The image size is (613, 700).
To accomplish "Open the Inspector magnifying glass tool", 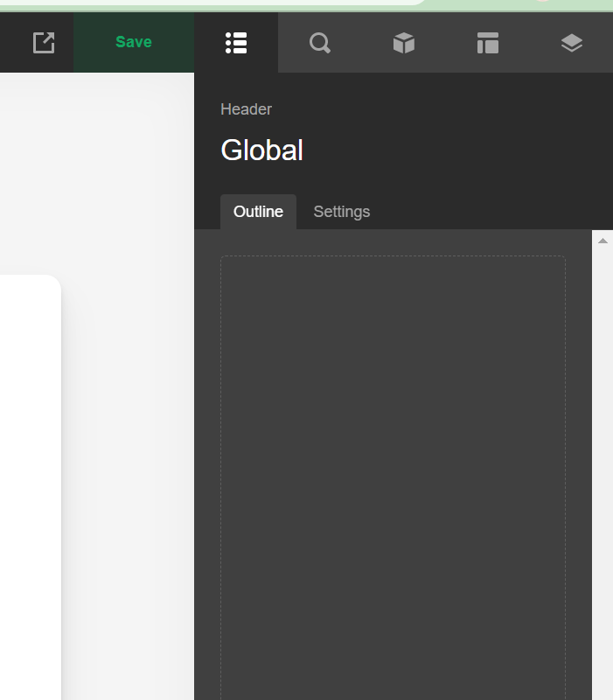I will 320,42.
